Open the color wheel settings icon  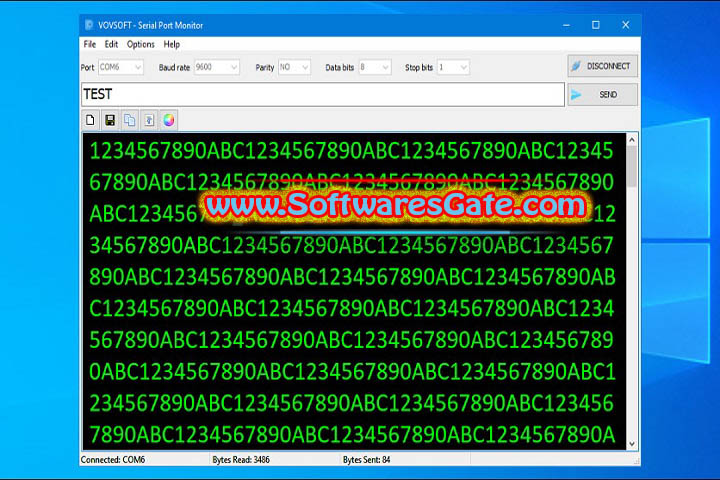169,120
